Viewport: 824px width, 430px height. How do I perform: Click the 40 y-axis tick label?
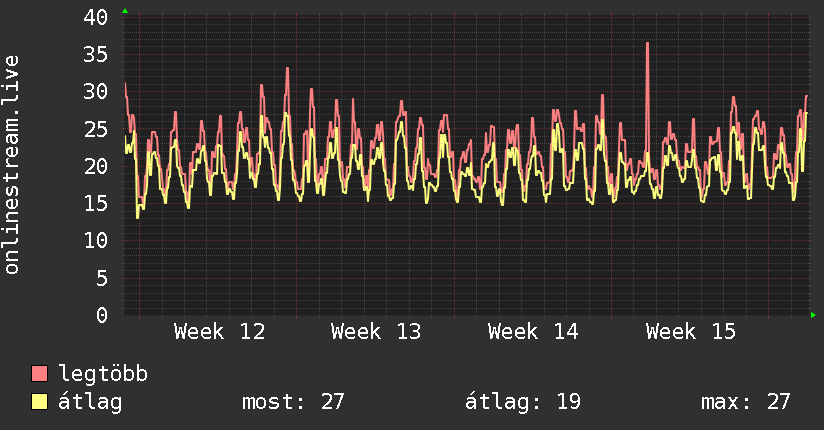coord(96,17)
